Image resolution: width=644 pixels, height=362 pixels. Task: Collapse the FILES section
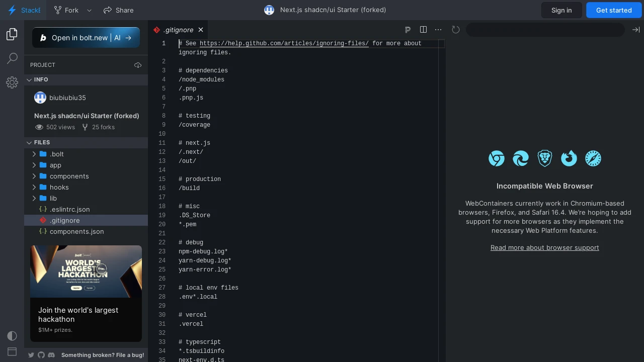point(86,142)
